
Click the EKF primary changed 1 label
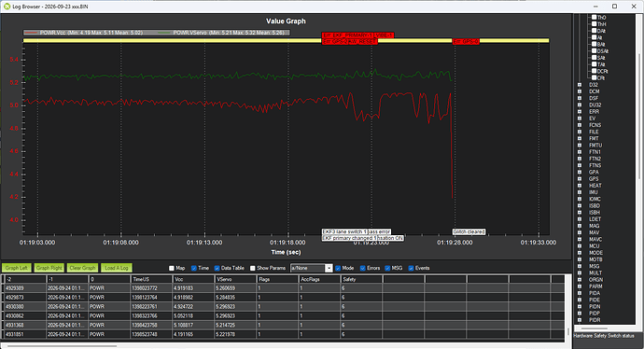(x=349, y=238)
